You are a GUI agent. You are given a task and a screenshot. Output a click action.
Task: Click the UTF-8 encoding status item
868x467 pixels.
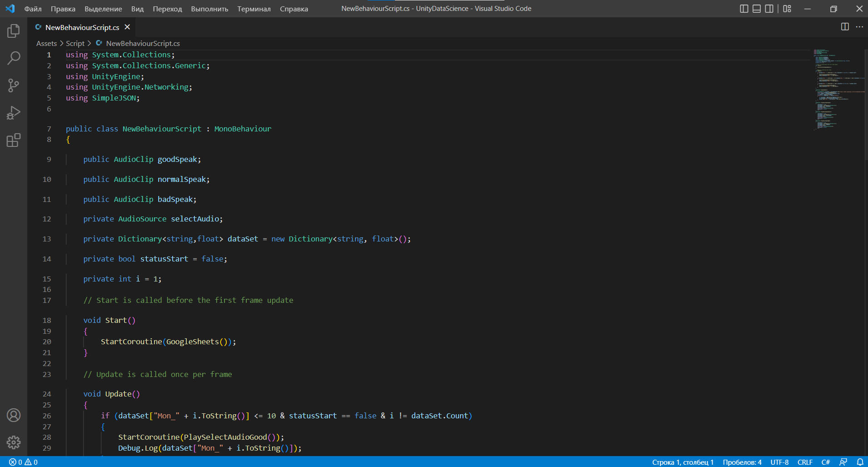click(779, 462)
